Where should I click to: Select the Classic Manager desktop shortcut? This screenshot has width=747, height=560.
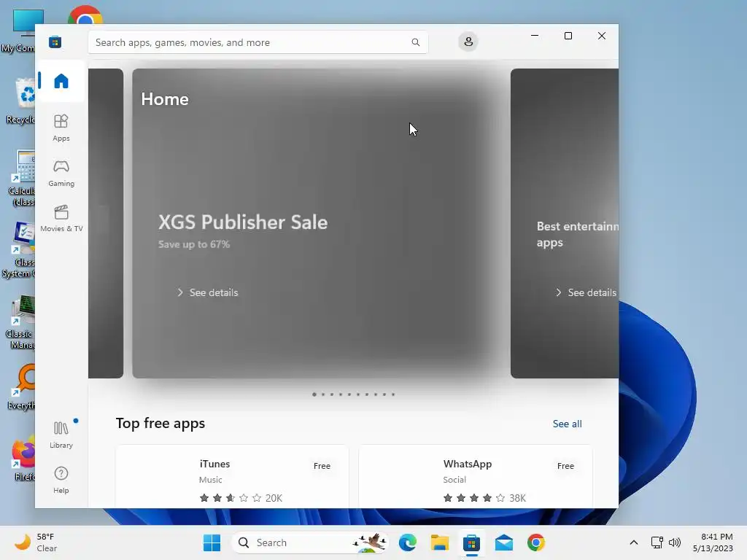(20, 322)
